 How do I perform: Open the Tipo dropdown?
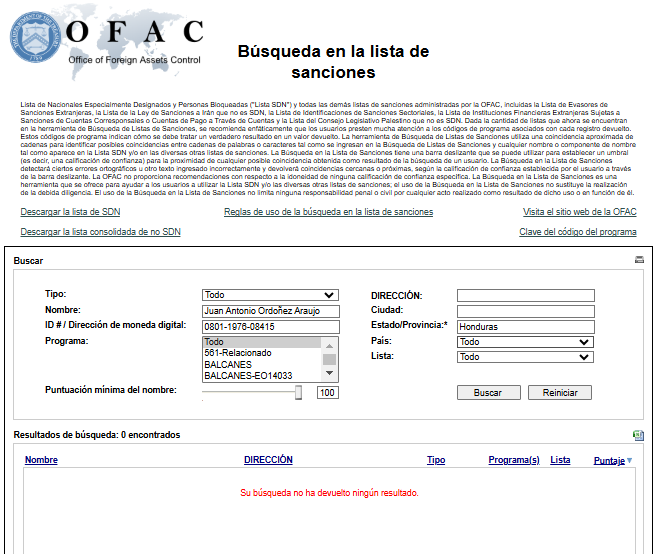coord(270,295)
